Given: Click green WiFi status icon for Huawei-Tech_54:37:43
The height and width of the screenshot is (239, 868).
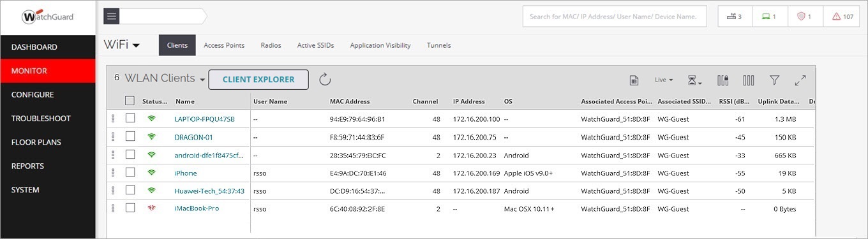Looking at the screenshot, I should (x=151, y=190).
